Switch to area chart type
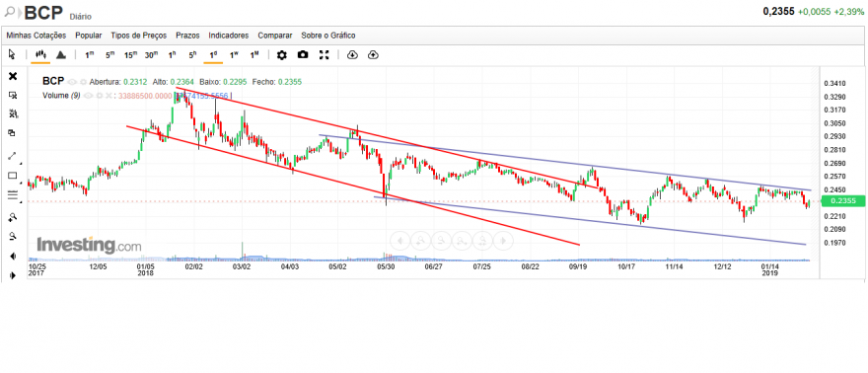The width and height of the screenshot is (868, 373). (x=61, y=55)
